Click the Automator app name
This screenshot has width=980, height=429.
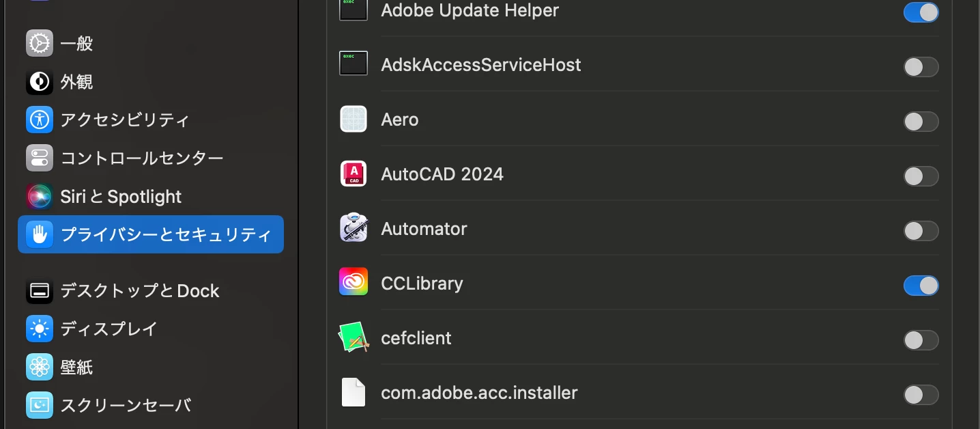coord(424,229)
